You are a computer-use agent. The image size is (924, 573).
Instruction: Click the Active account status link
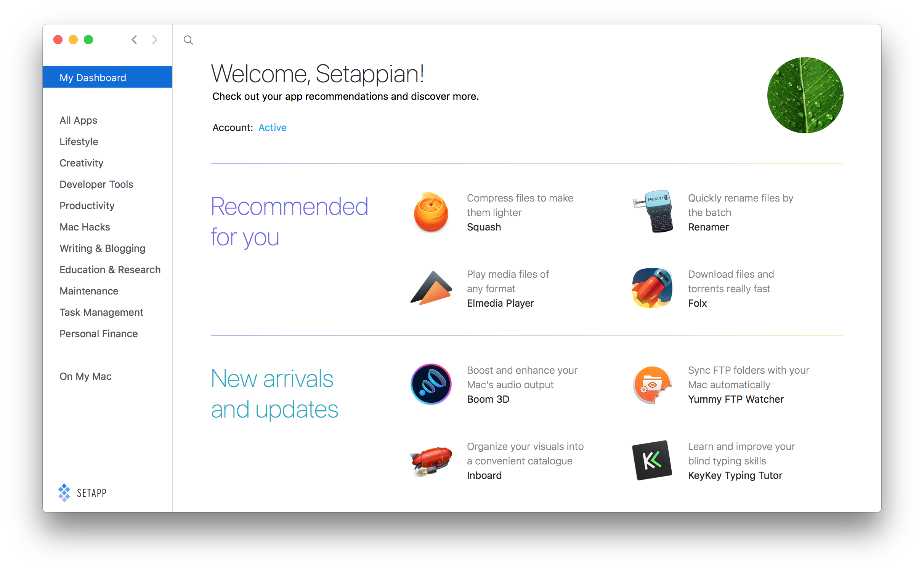[x=272, y=127]
